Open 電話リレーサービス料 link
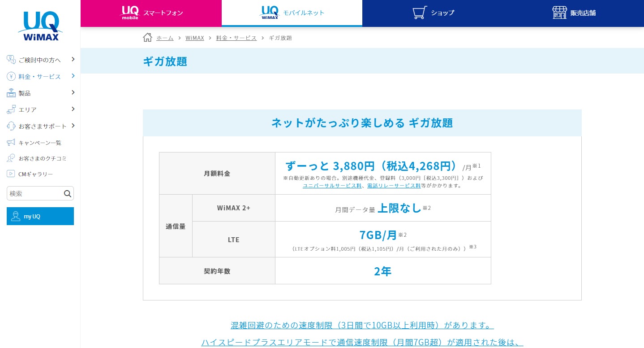The image size is (644, 348). (394, 185)
